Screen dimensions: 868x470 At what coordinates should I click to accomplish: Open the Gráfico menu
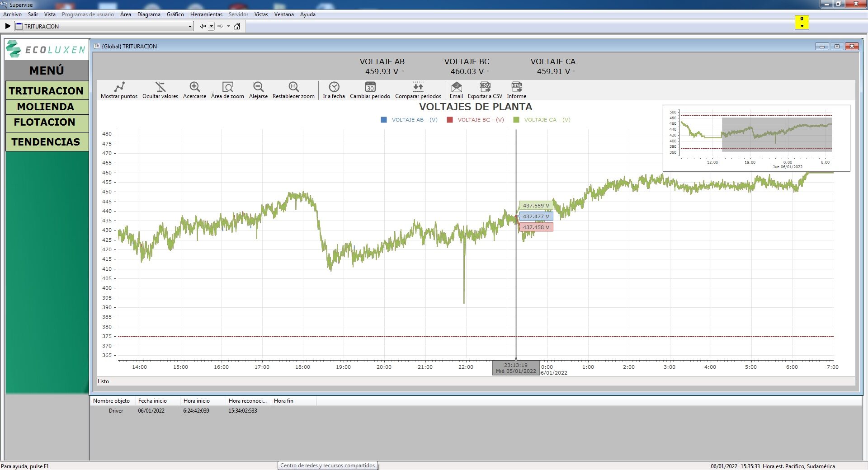(x=175, y=14)
